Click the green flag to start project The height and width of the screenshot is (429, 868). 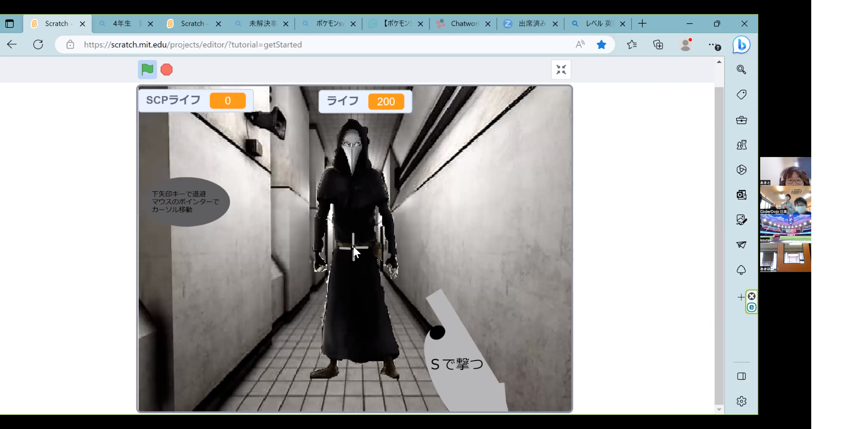(x=147, y=69)
